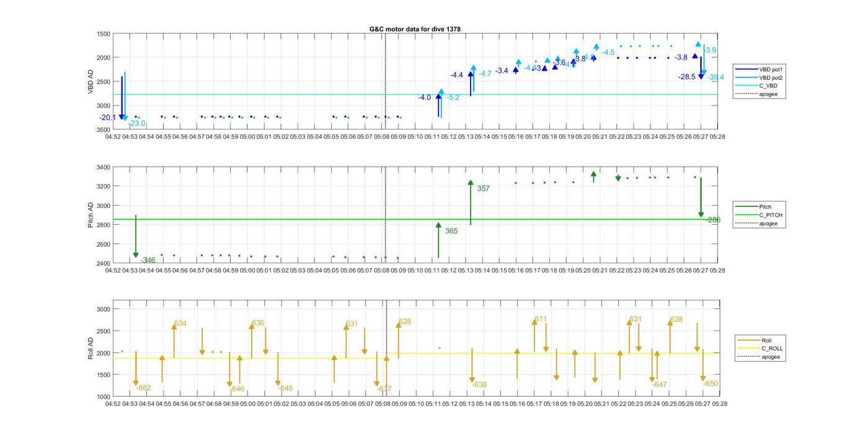Select the C_PITCH legend entry
The height and width of the screenshot is (446, 868).
(771, 215)
